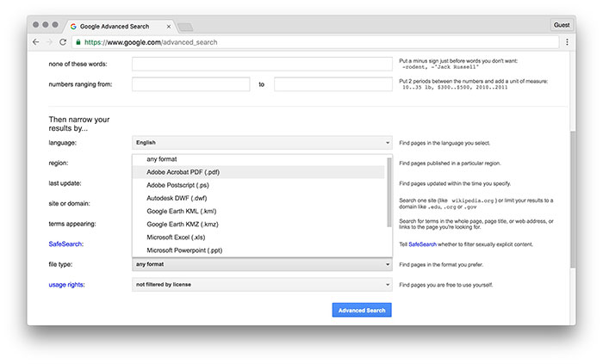The height and width of the screenshot is (364, 603).
Task: Open the SafeSearch label link
Action: [x=65, y=244]
